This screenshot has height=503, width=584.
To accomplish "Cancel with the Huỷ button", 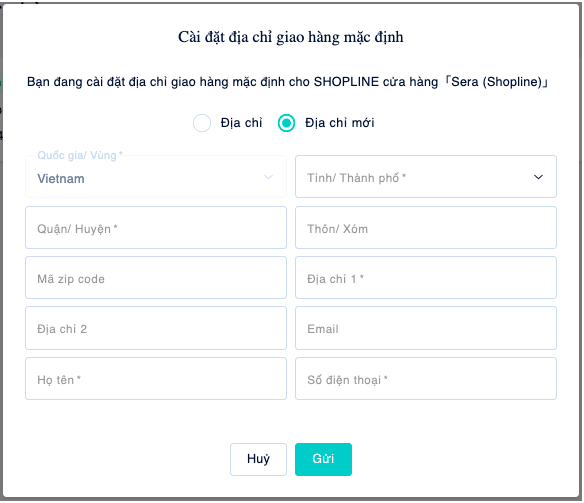I will [258, 459].
